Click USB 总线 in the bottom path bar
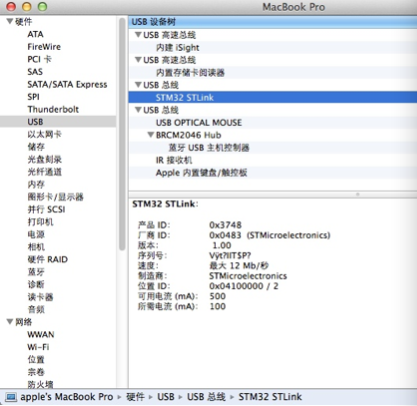The image size is (417, 406). pyautogui.click(x=206, y=397)
